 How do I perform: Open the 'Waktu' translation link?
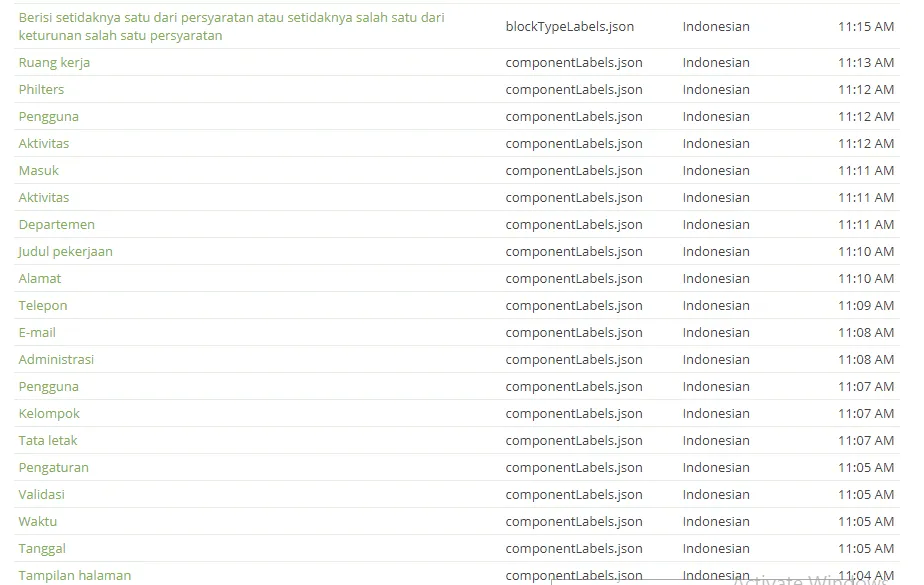pyautogui.click(x=38, y=521)
